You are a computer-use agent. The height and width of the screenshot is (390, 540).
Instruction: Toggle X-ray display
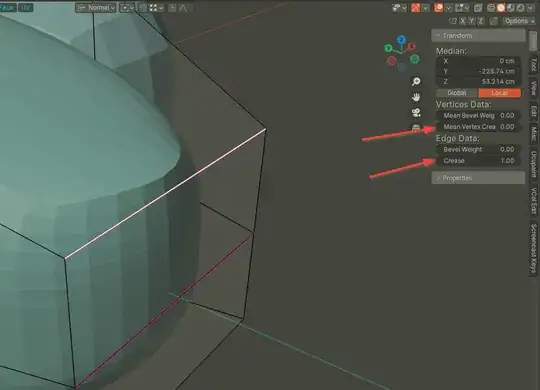click(x=478, y=8)
